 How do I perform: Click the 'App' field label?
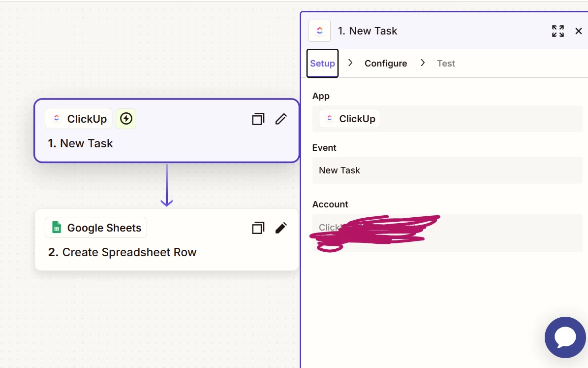(321, 96)
